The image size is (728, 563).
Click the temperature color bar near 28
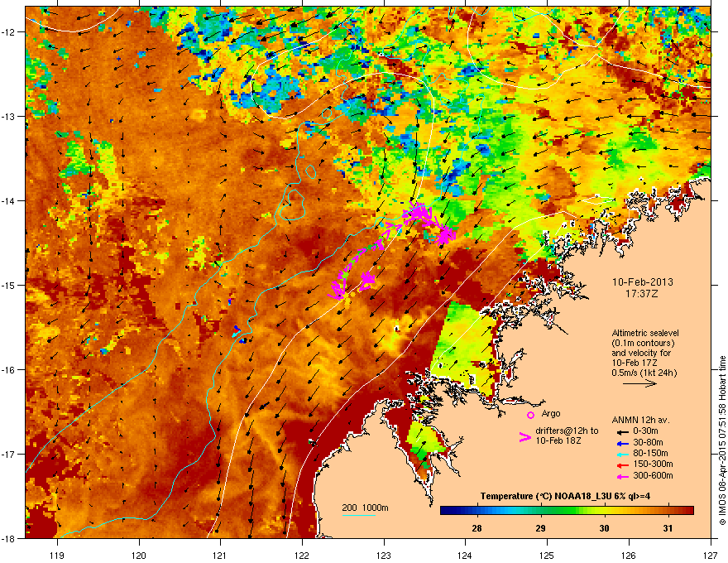click(x=477, y=511)
